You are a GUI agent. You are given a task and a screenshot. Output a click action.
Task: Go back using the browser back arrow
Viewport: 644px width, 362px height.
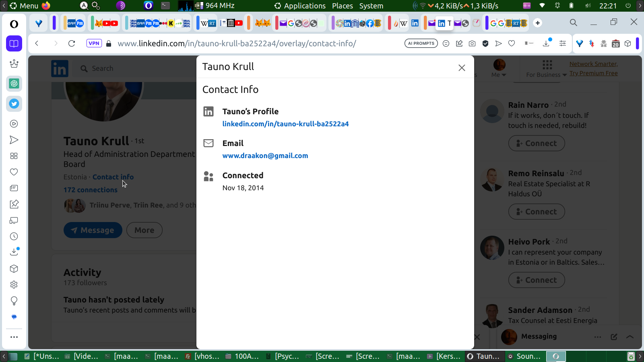coord(37,43)
